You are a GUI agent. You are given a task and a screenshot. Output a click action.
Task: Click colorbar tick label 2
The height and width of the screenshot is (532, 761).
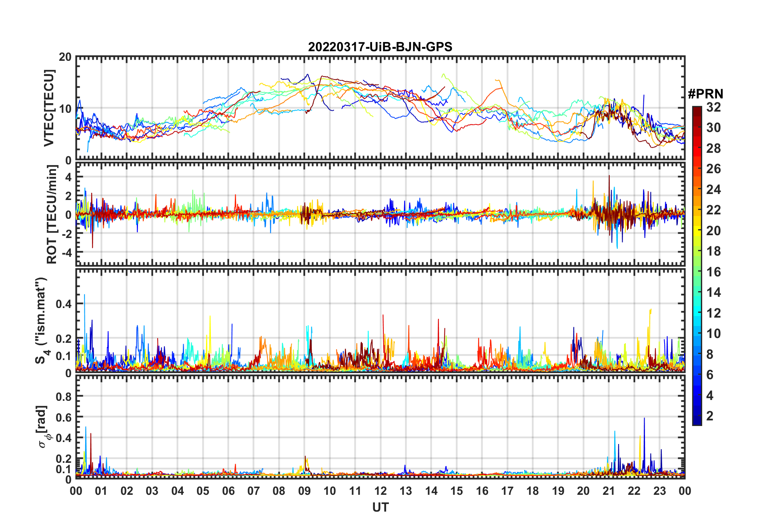(x=710, y=416)
